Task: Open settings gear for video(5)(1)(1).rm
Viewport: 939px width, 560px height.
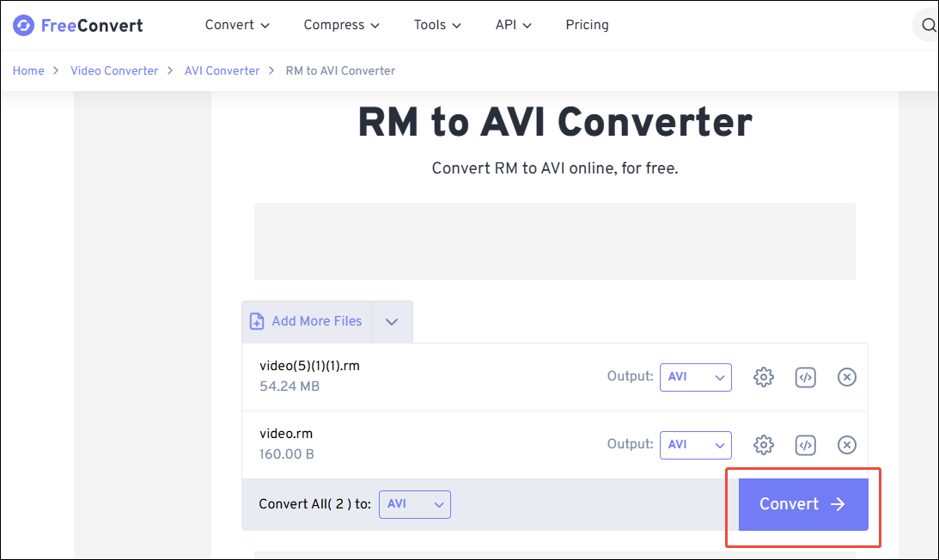Action: pyautogui.click(x=764, y=377)
